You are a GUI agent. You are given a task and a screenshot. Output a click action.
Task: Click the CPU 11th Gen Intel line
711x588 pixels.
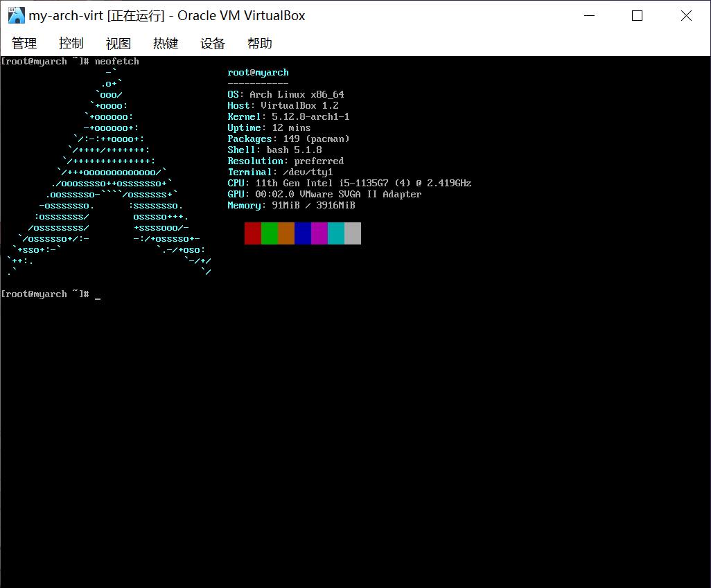(349, 183)
